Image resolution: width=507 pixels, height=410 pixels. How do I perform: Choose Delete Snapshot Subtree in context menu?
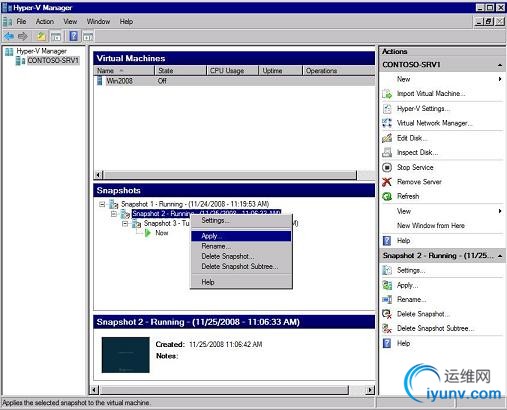pos(241,266)
